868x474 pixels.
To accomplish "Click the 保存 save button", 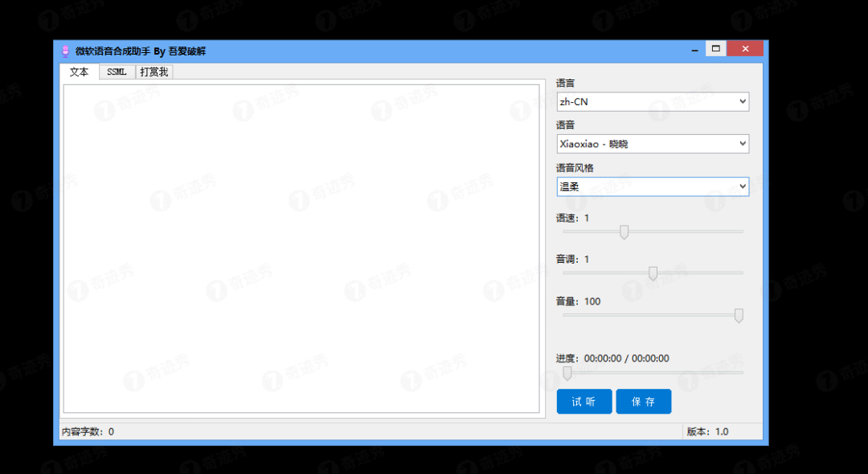I will pyautogui.click(x=643, y=402).
